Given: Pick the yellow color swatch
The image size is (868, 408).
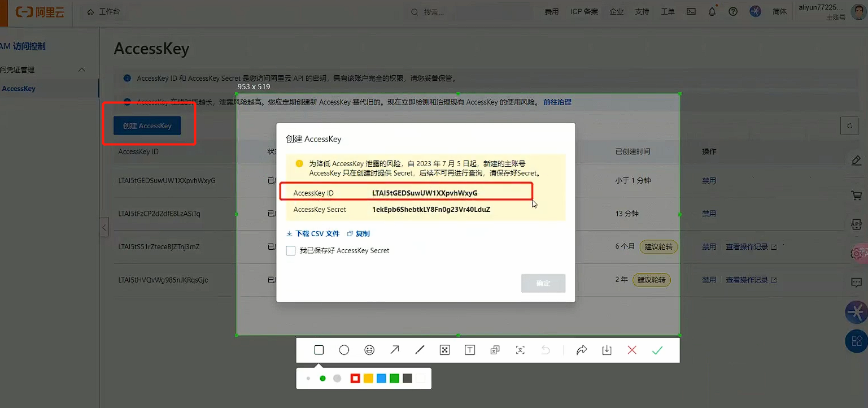Looking at the screenshot, I should click(x=368, y=379).
